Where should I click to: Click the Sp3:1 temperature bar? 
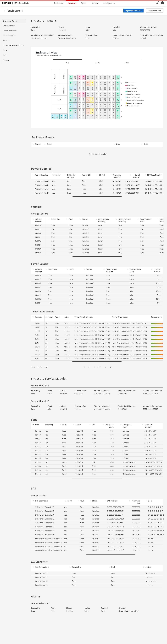(x=157, y=359)
